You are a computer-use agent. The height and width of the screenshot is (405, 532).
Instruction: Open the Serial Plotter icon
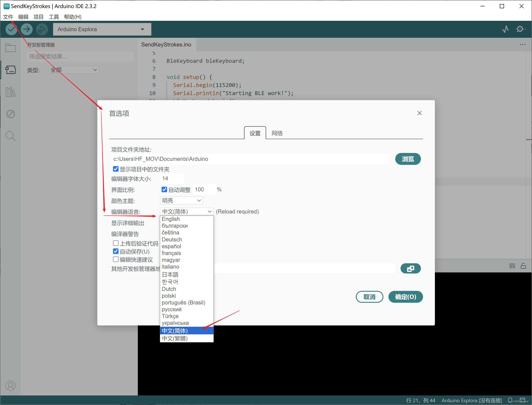[505, 29]
